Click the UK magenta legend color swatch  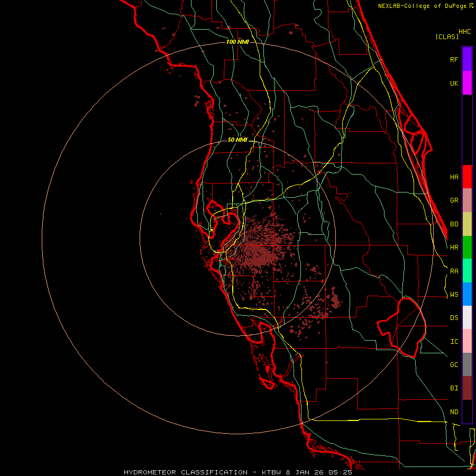click(x=467, y=83)
